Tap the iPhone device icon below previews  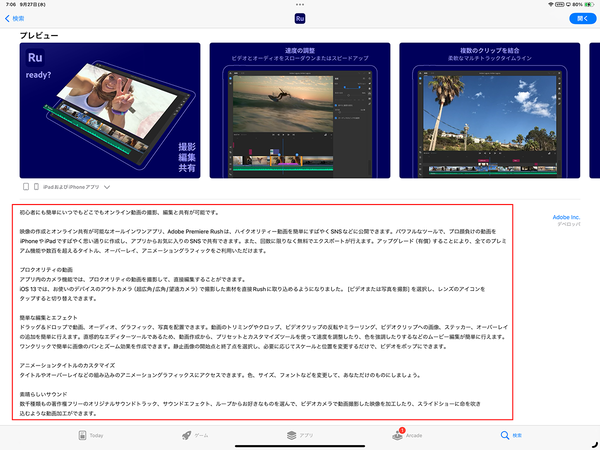[x=36, y=187]
